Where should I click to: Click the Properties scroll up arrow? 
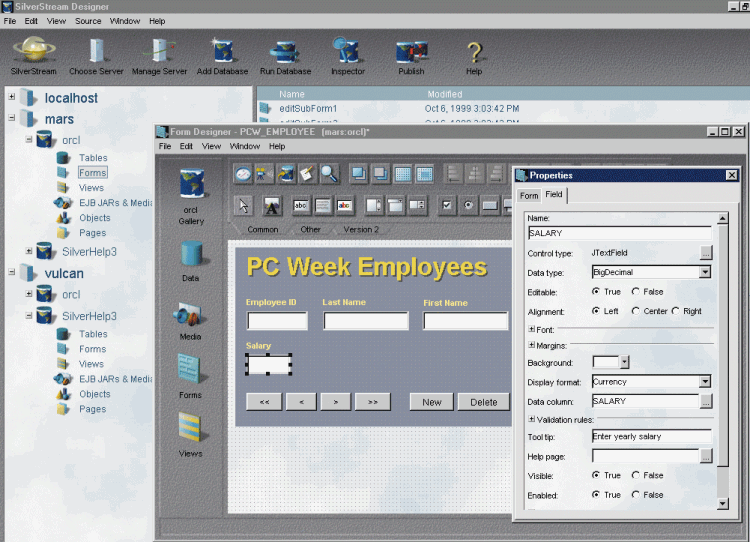tap(723, 219)
